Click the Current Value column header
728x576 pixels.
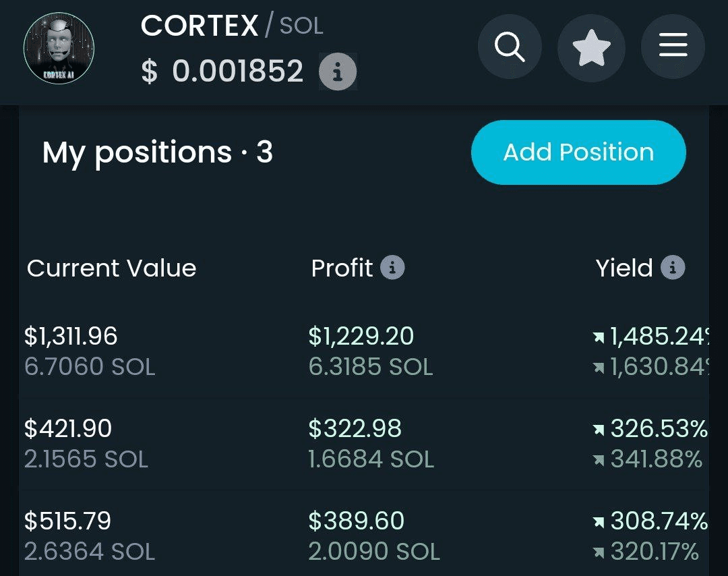coord(111,268)
